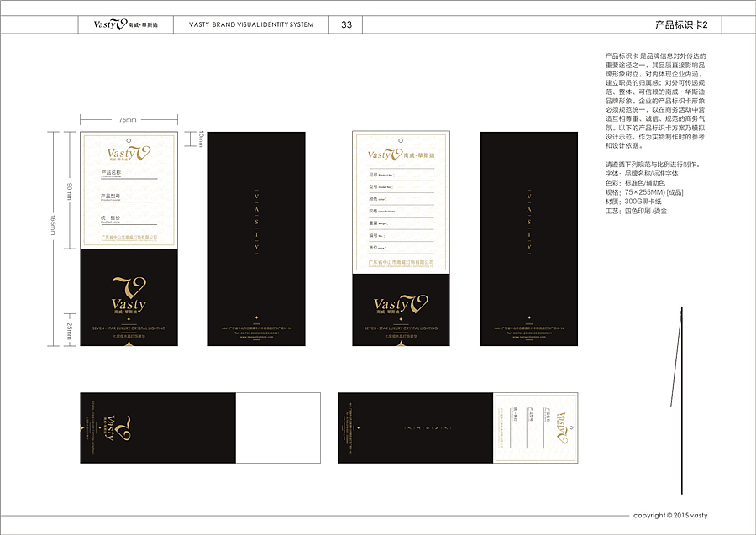Click the '75mm' width dimension label
This screenshot has width=756, height=535.
pos(128,119)
